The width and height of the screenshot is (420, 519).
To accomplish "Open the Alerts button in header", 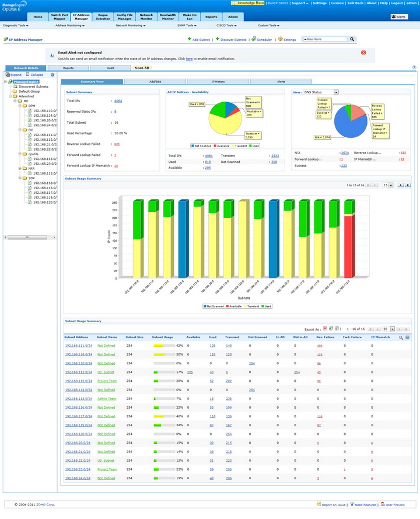I will click(399, 17).
